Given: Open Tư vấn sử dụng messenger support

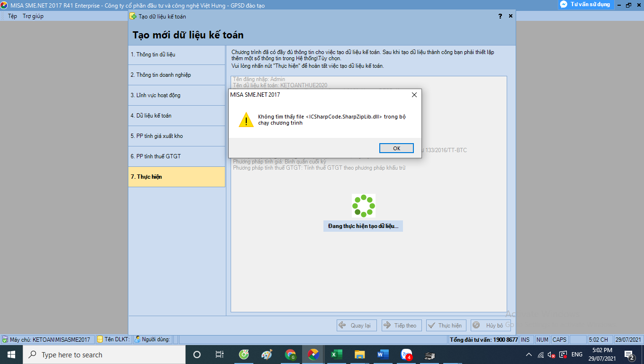Looking at the screenshot, I should [585, 4].
